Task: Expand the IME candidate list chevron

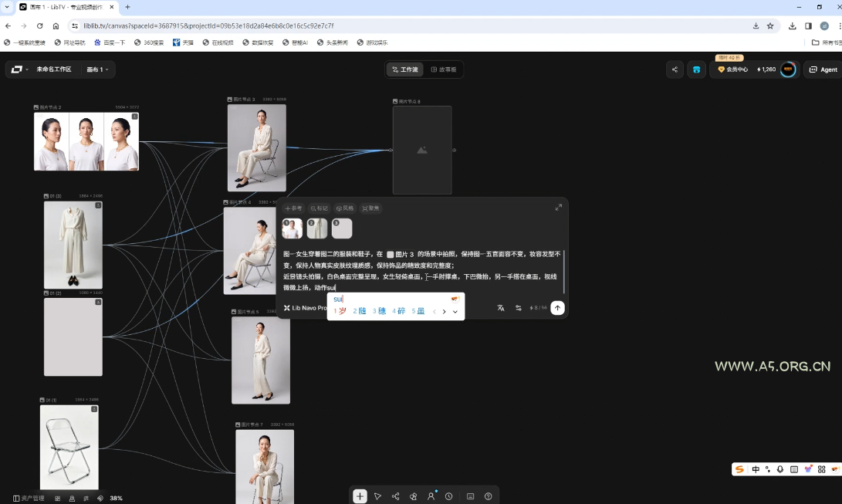Action: tap(455, 312)
